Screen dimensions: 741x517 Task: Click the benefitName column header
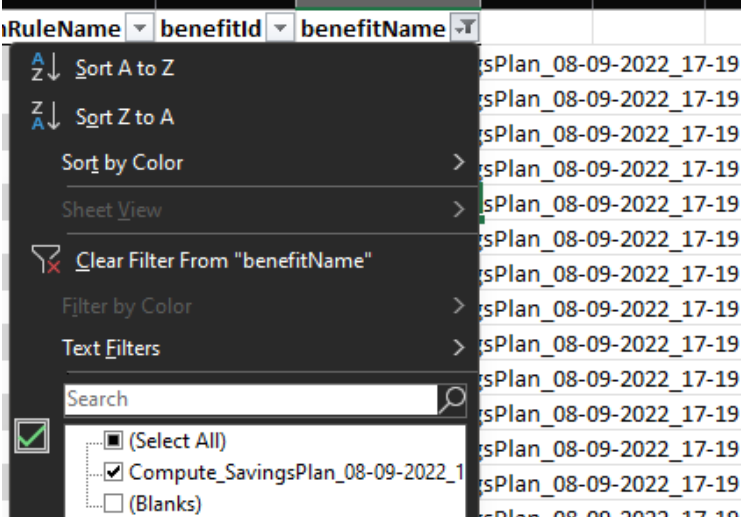[x=373, y=30]
